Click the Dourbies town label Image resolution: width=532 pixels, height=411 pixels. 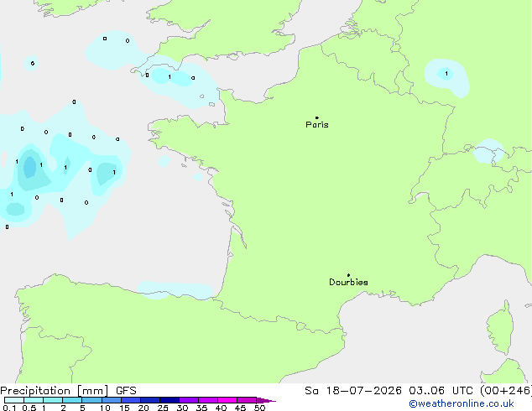tap(348, 282)
